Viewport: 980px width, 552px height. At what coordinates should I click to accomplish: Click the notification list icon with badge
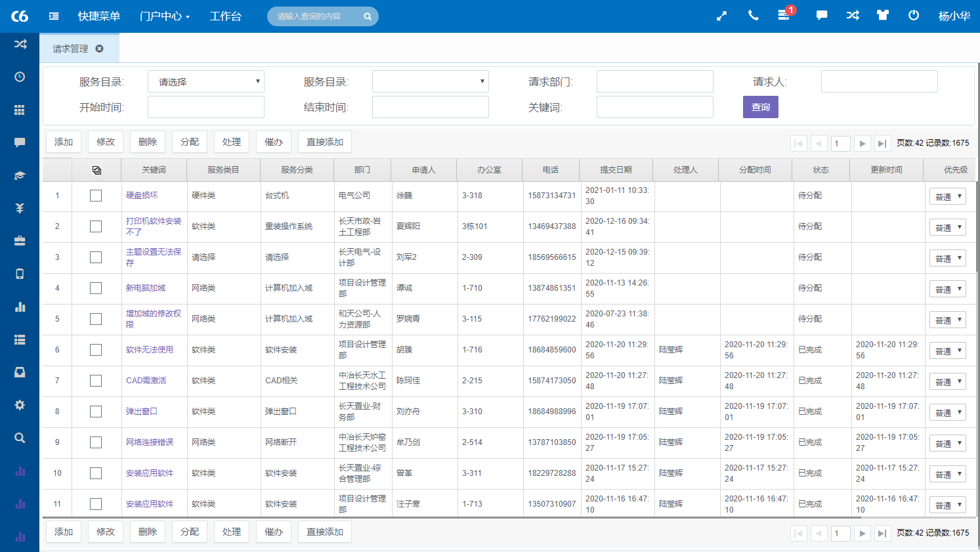point(784,16)
